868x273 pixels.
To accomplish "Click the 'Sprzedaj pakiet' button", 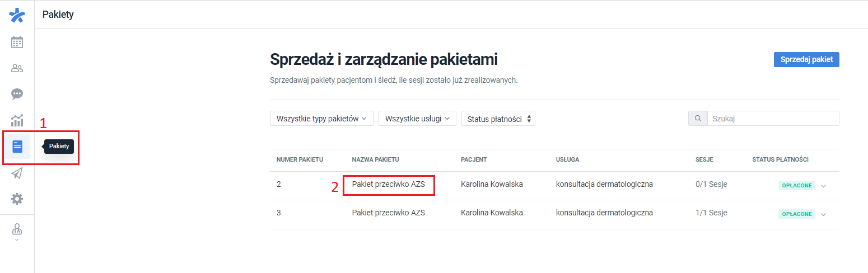I will (x=806, y=59).
